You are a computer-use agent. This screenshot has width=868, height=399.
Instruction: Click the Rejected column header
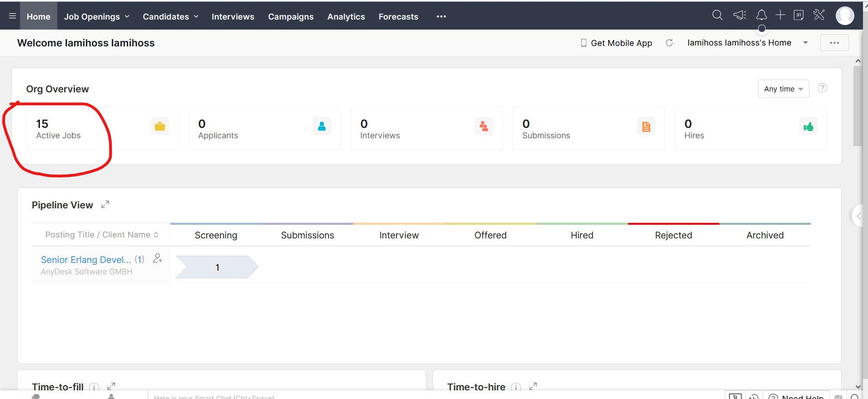click(673, 235)
